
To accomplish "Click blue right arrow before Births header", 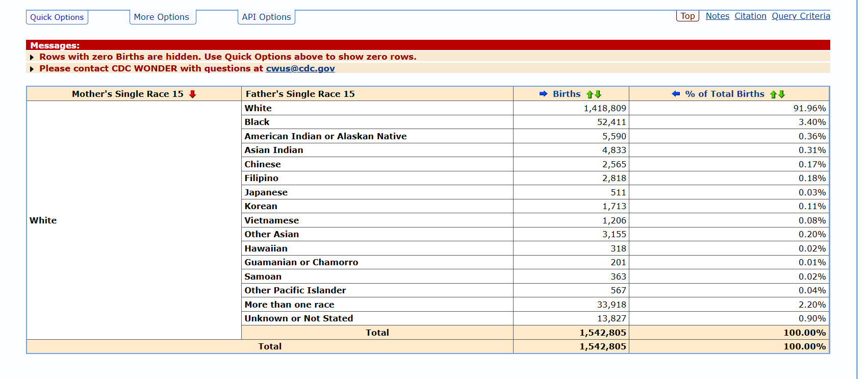I will 543,94.
